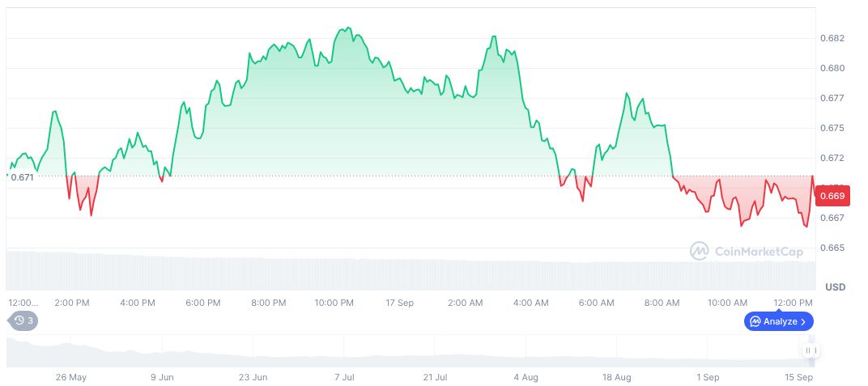
Task: Click the USD currency label
Action: 835,287
